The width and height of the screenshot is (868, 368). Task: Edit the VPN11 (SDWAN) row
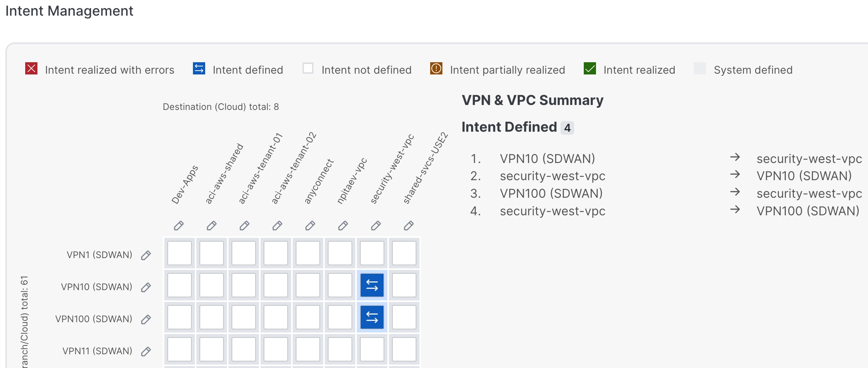(x=146, y=351)
